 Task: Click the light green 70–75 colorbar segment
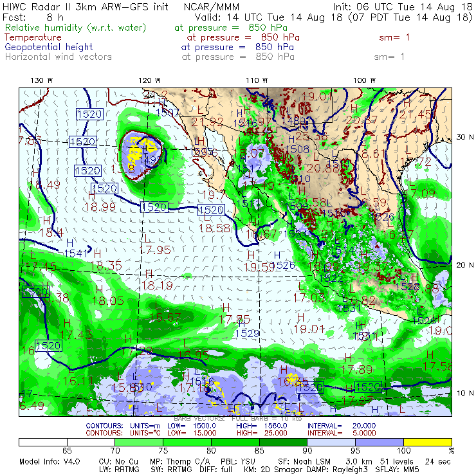(x=139, y=442)
